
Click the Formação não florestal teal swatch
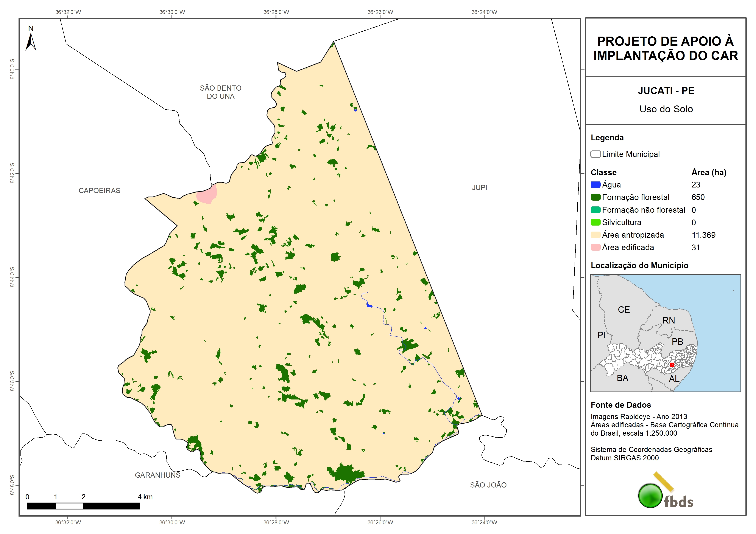pyautogui.click(x=595, y=210)
